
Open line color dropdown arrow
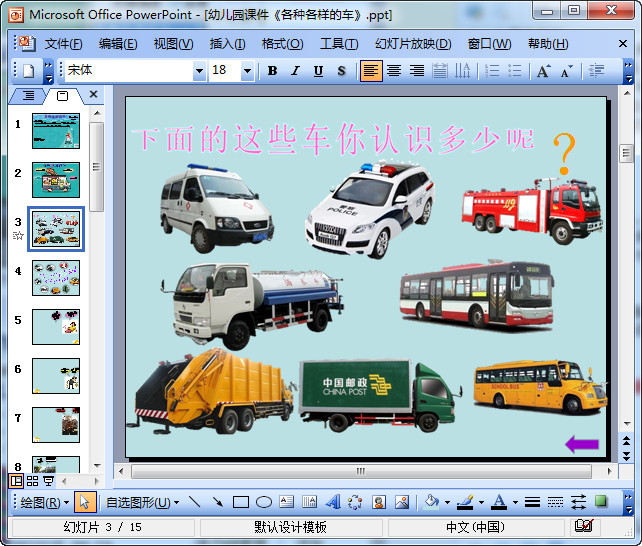point(481,503)
